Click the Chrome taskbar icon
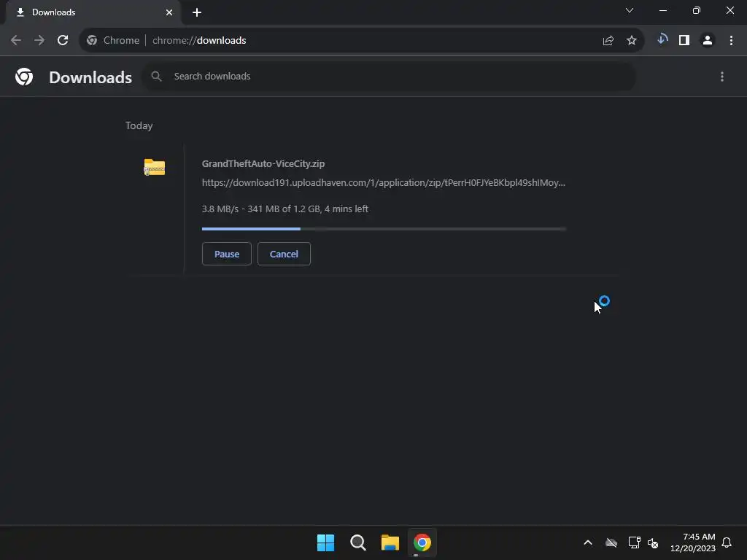 [422, 542]
